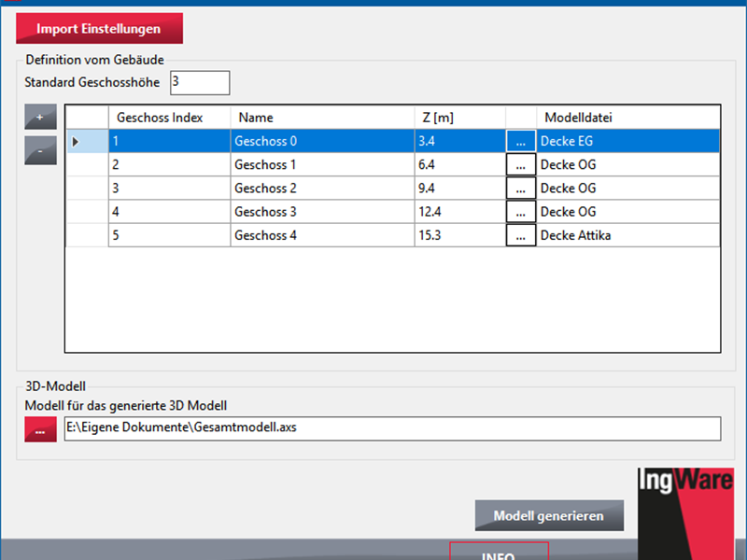Viewport: 747px width, 560px height.
Task: Select the Geschoss 2 name cell
Action: (x=321, y=189)
